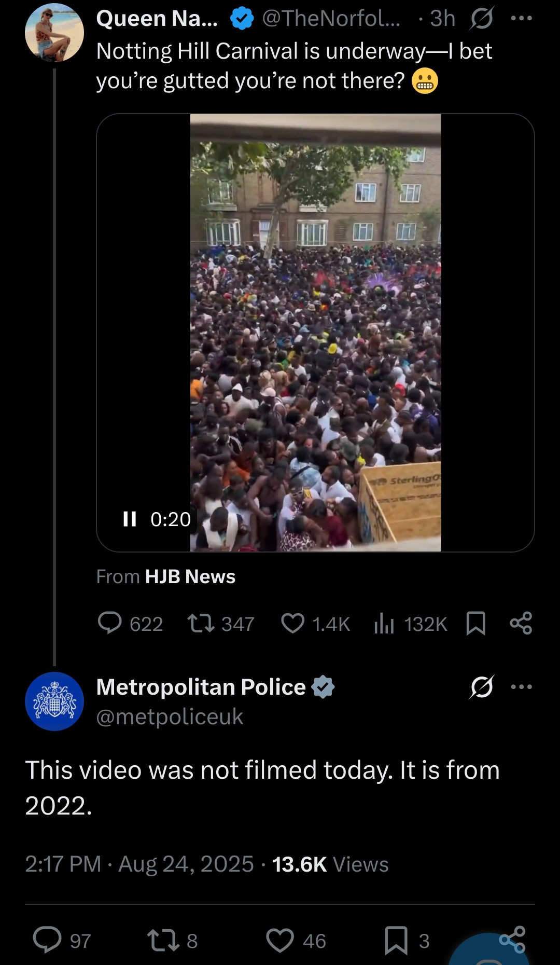This screenshot has width=560, height=965.
Task: Retweet the carnival video post
Action: (x=201, y=623)
